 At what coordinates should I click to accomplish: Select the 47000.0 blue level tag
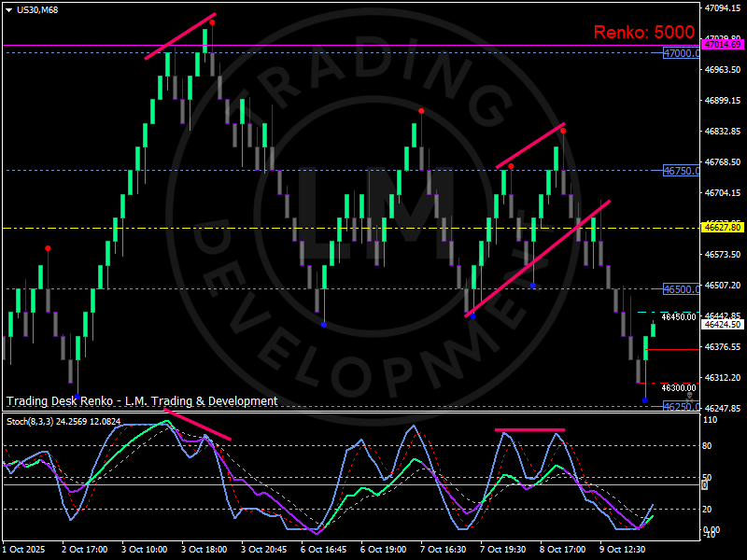[x=681, y=54]
